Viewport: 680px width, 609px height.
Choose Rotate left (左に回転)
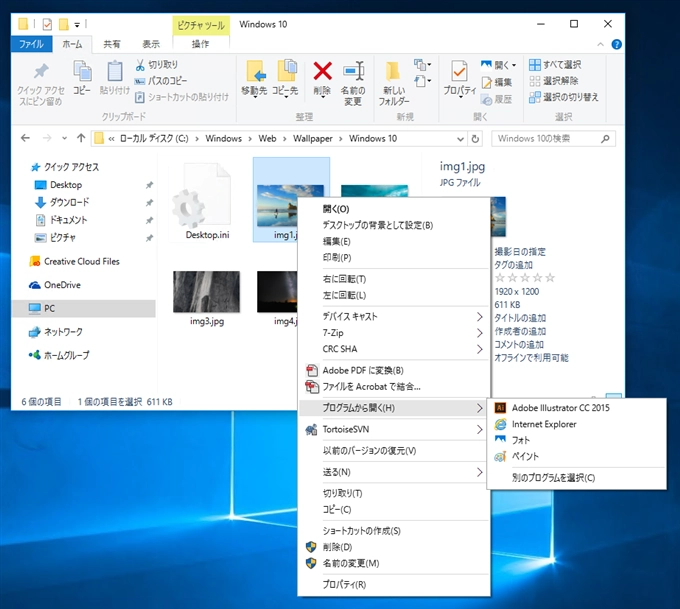click(344, 295)
